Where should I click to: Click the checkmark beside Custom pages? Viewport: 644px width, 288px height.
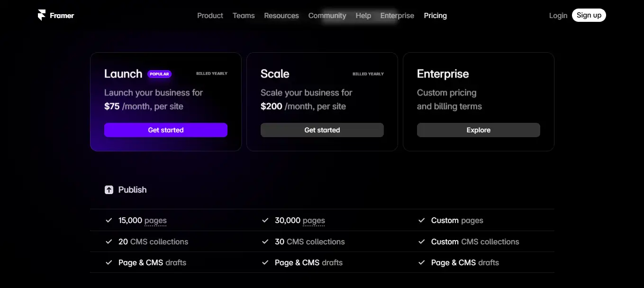(x=421, y=220)
